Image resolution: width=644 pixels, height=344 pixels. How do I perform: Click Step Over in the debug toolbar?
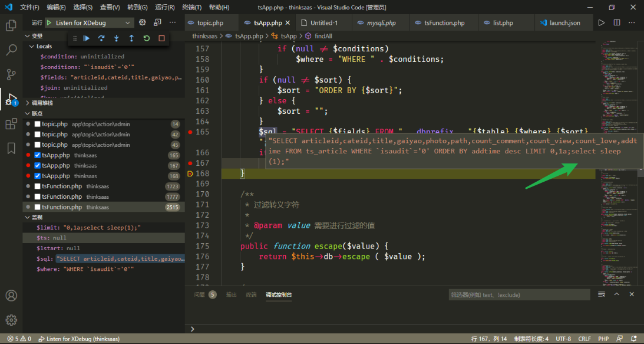tap(101, 38)
